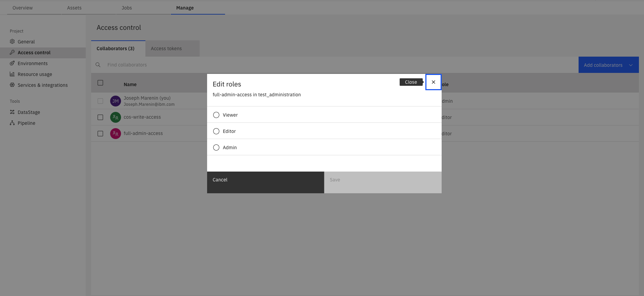The height and width of the screenshot is (296, 644).
Task: Click the General settings gear icon
Action: click(12, 41)
